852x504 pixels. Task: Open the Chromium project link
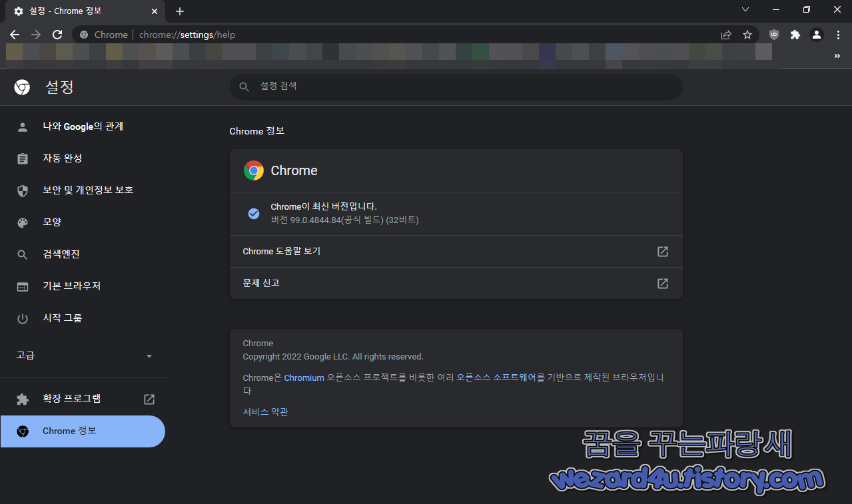[304, 378]
